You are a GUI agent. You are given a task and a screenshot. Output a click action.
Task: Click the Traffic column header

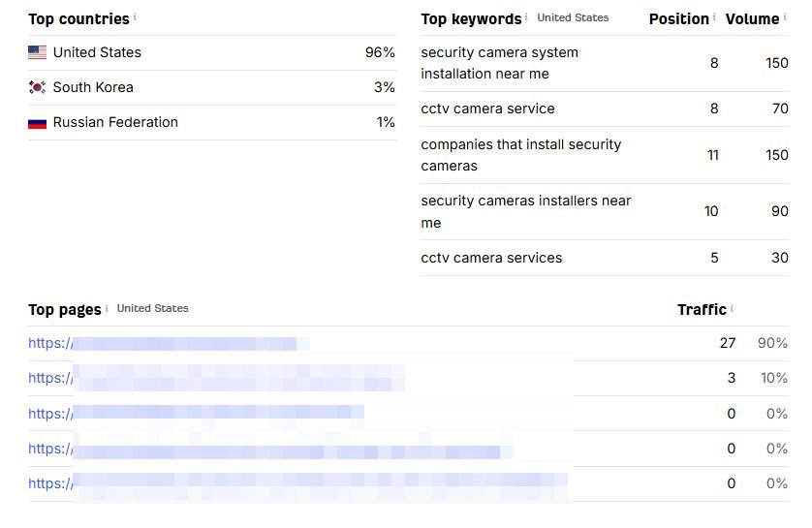point(703,310)
